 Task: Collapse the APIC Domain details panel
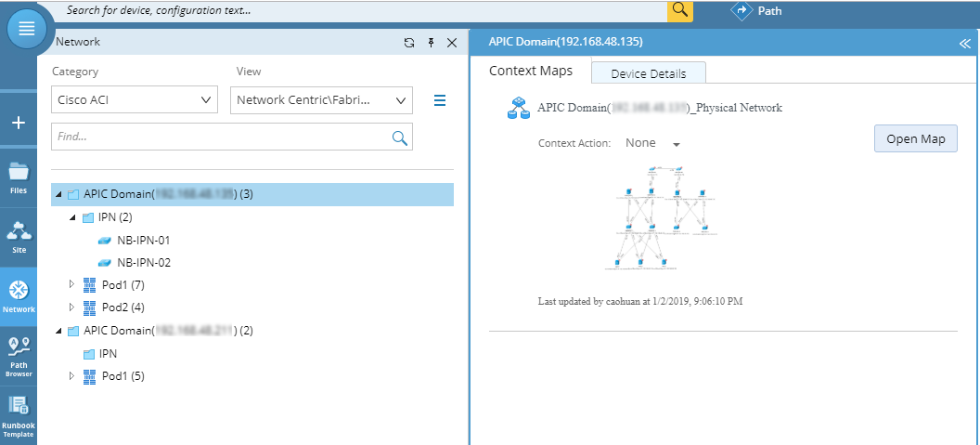[x=965, y=43]
